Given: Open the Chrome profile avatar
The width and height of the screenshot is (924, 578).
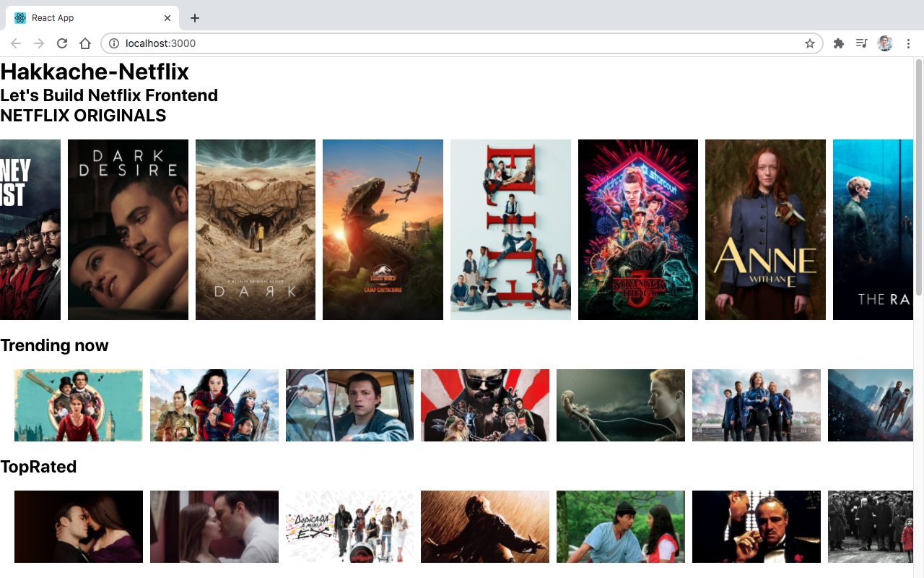Looking at the screenshot, I should click(885, 43).
